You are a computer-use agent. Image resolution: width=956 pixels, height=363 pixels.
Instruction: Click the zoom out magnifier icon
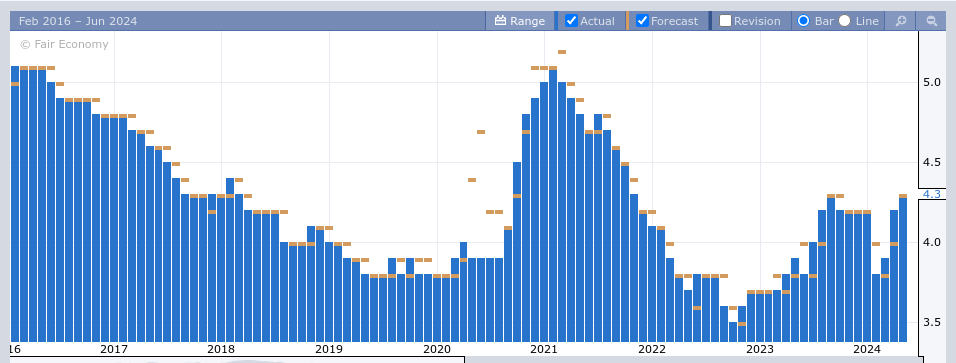(x=932, y=21)
